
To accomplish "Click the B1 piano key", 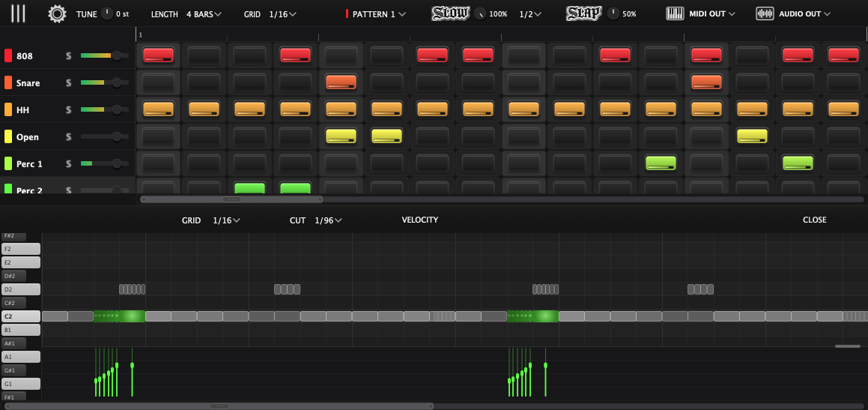I will 20,330.
